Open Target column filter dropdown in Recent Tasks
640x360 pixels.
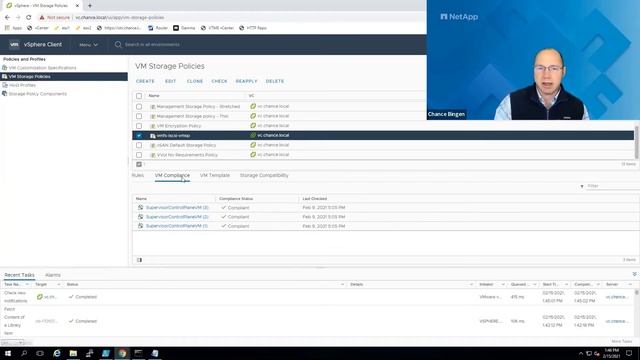(59, 284)
